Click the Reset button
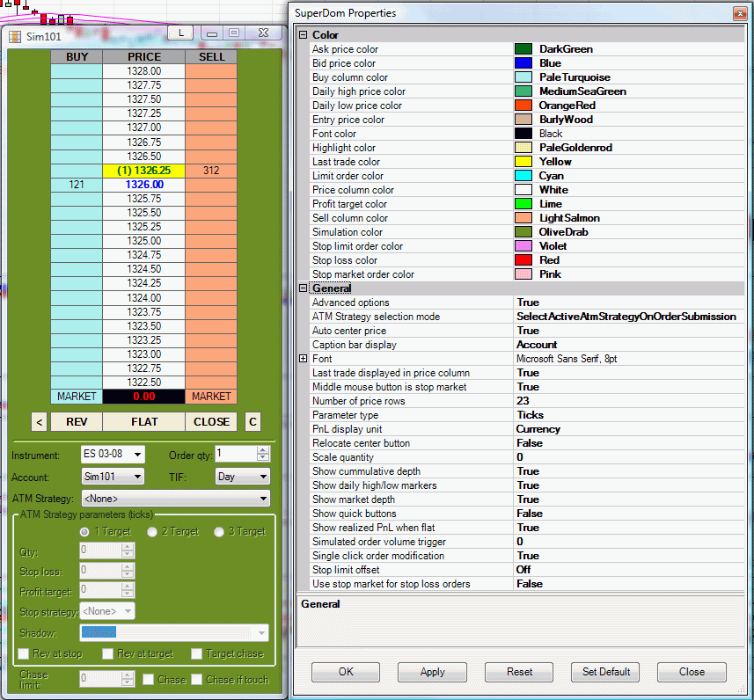The height and width of the screenshot is (700, 754). [x=519, y=672]
